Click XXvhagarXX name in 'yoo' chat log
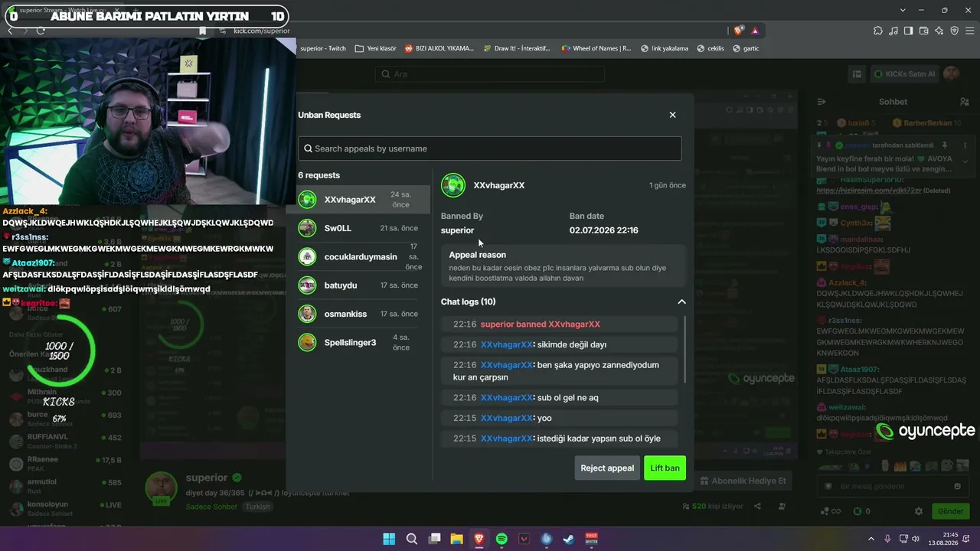 coord(506,418)
